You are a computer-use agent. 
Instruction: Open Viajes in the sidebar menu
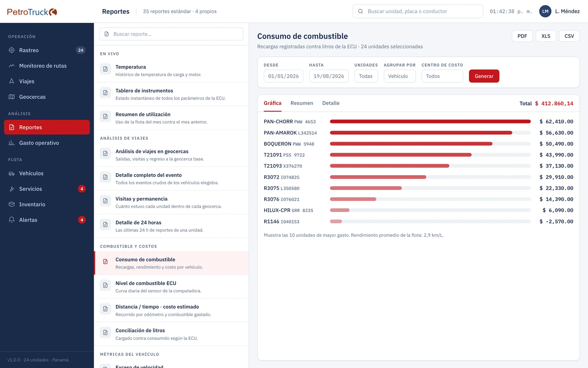(x=47, y=81)
